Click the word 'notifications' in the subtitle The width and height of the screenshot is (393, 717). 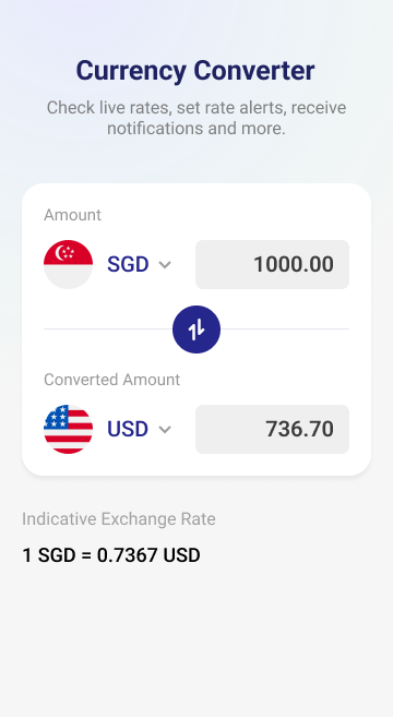[155, 128]
